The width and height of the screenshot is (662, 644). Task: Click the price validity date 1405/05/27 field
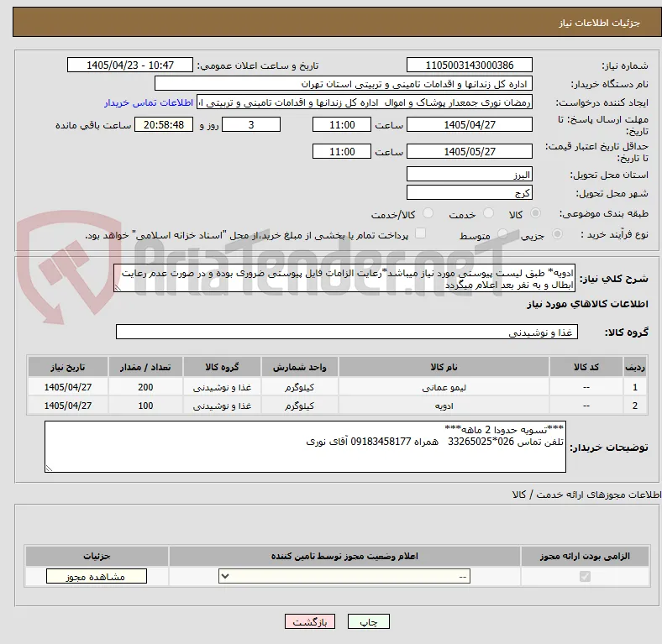tap(469, 151)
